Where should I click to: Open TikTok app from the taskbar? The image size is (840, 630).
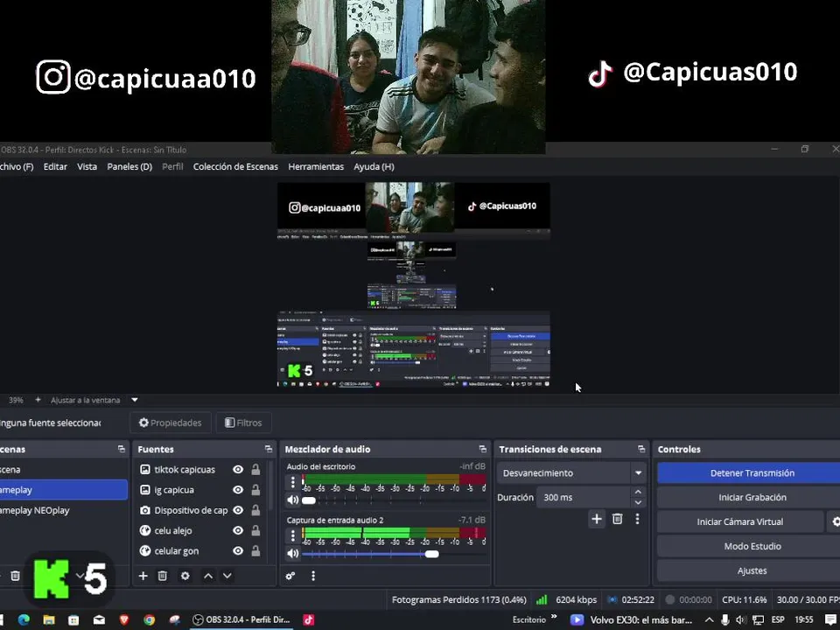[x=309, y=619]
